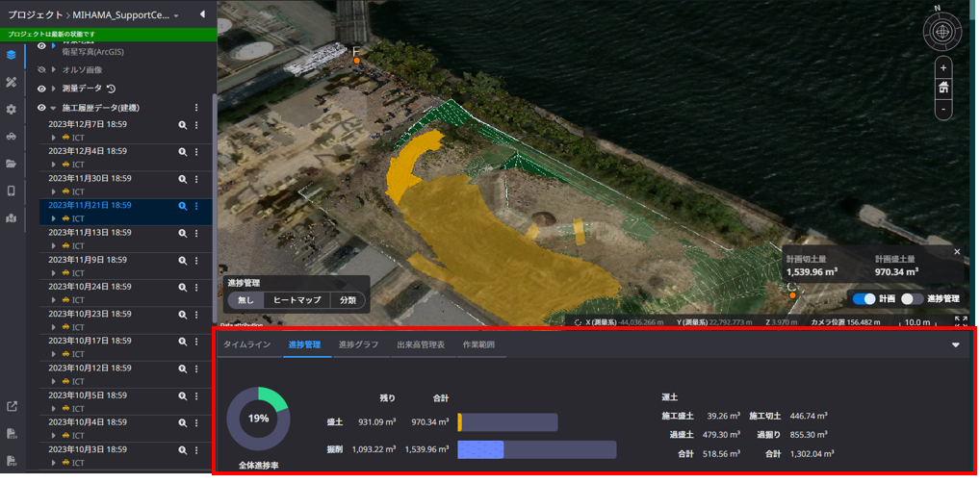Expand ICT under 2023年11月21日

click(54, 218)
